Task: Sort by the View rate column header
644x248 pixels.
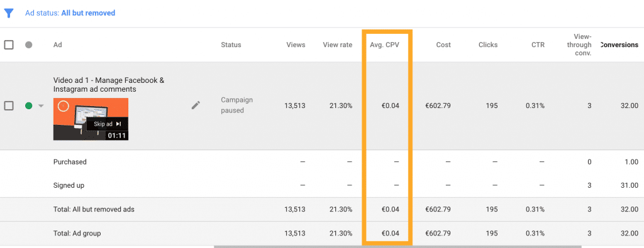Action: [x=338, y=45]
